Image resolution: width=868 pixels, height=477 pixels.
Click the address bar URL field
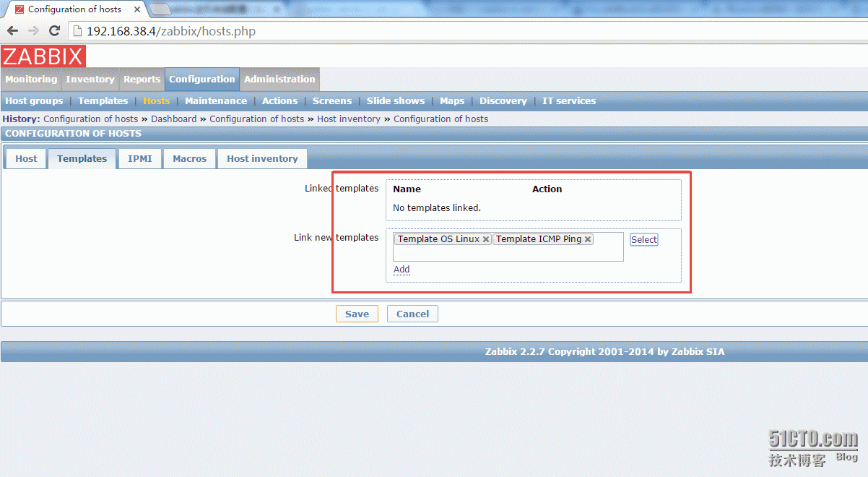[x=469, y=31]
